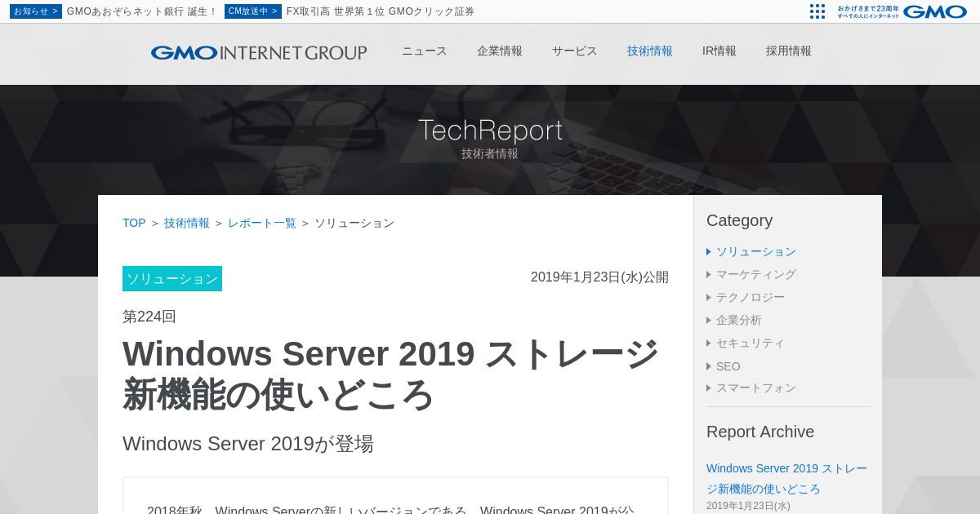Screen dimensions: 980x514
Task: Click the おかげさまで23周年 anniversary text
Action: pos(868,8)
